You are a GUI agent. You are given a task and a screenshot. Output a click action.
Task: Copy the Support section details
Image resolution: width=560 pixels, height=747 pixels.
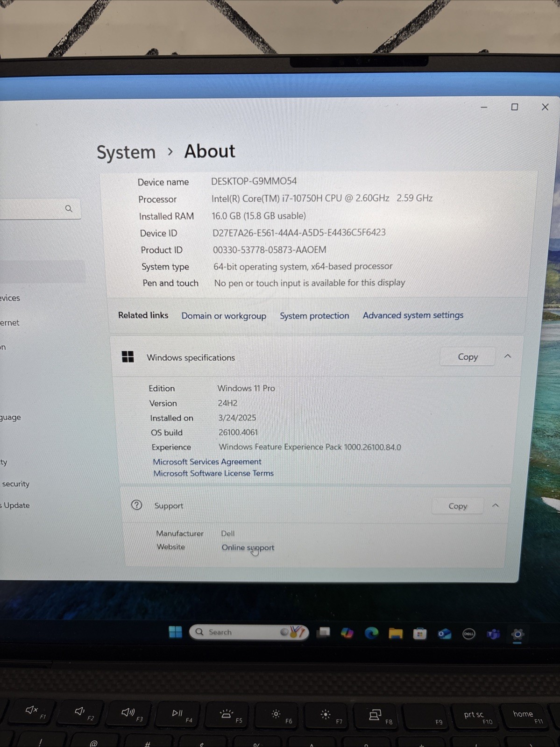[x=458, y=506]
